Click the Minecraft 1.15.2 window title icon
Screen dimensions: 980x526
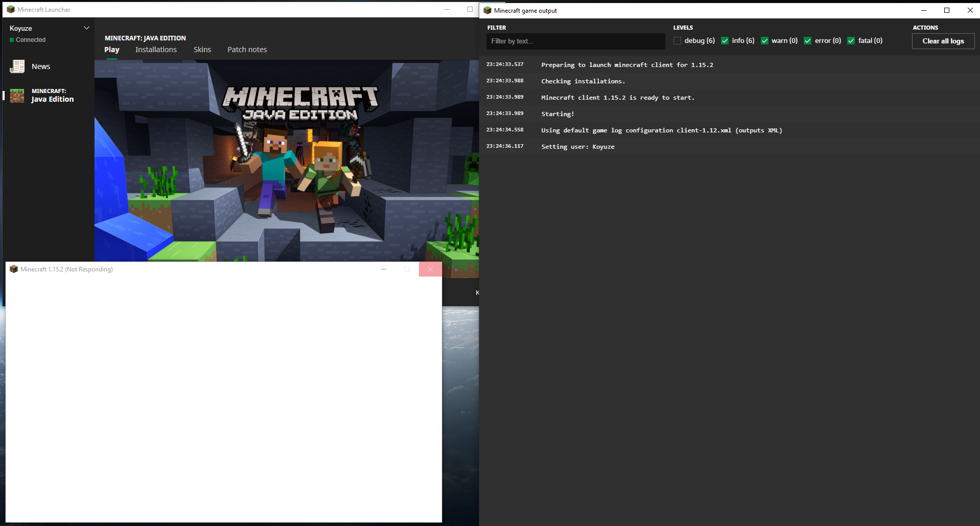point(14,269)
